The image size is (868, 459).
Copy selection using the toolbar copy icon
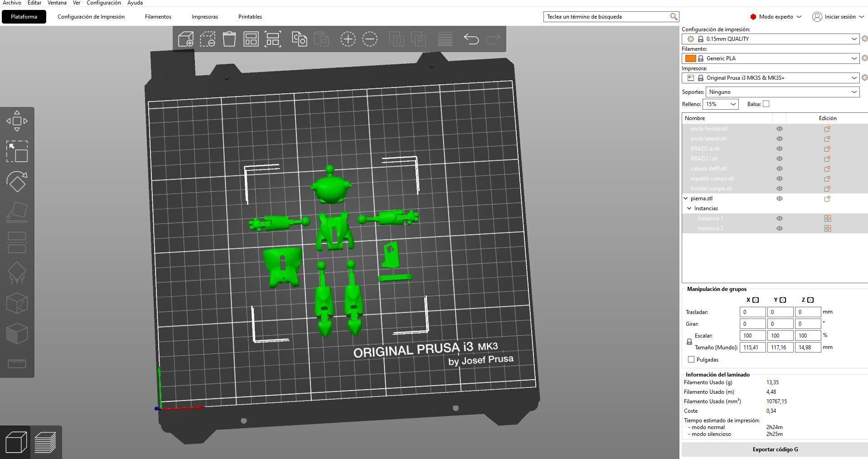click(x=300, y=39)
